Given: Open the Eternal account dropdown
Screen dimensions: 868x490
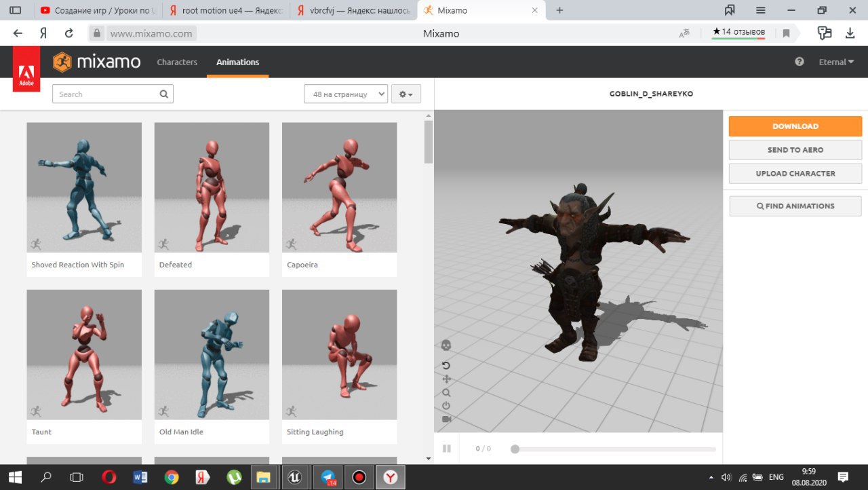Looking at the screenshot, I should [x=836, y=62].
